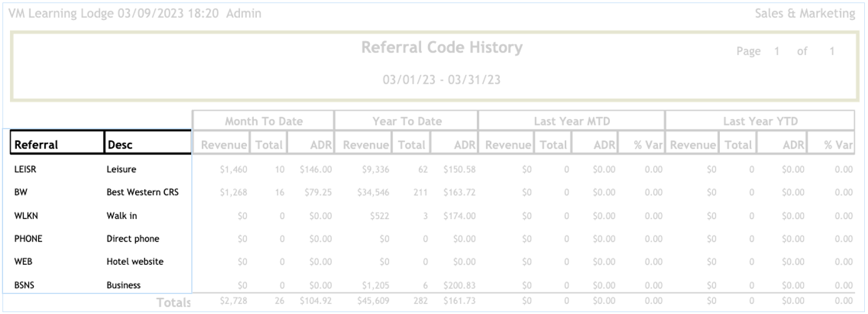
Task: Click the Year To Date group header
Action: [x=406, y=121]
